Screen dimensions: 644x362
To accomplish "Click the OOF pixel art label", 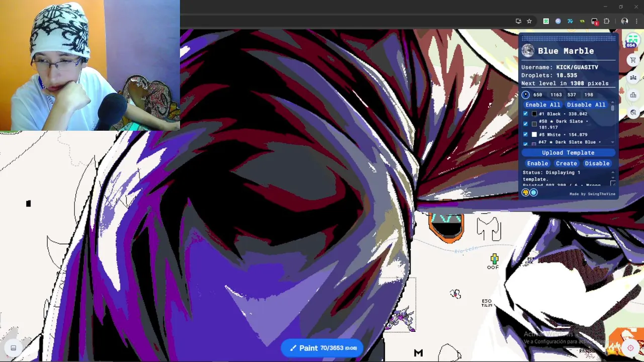I will point(493,267).
